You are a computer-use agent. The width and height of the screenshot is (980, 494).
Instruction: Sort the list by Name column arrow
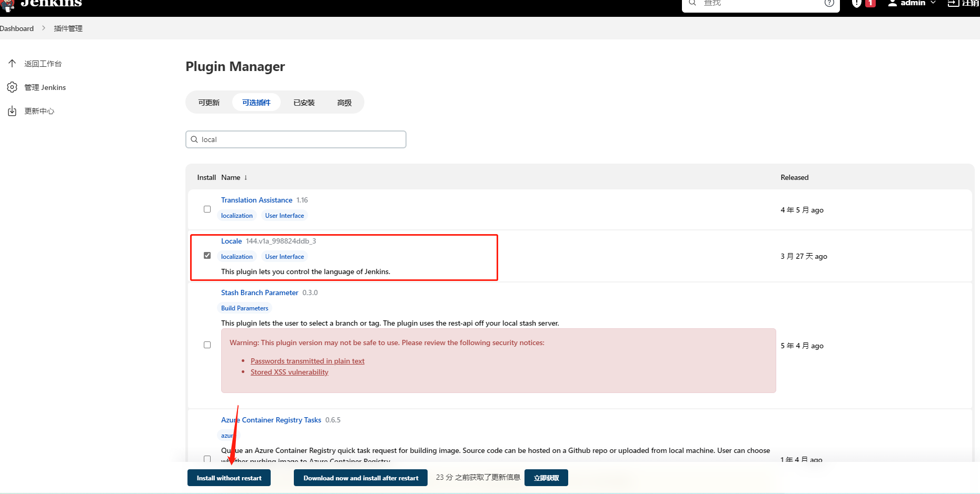245,177
